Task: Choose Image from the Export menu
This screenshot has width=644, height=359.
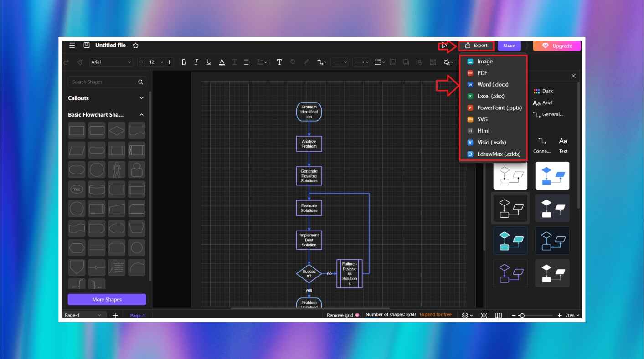Action: click(494, 62)
